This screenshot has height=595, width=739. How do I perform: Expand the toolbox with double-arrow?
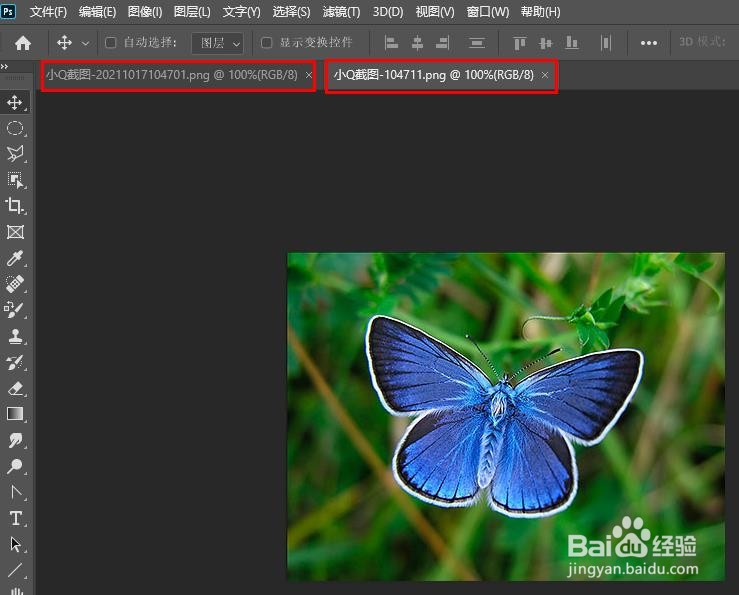[4, 66]
